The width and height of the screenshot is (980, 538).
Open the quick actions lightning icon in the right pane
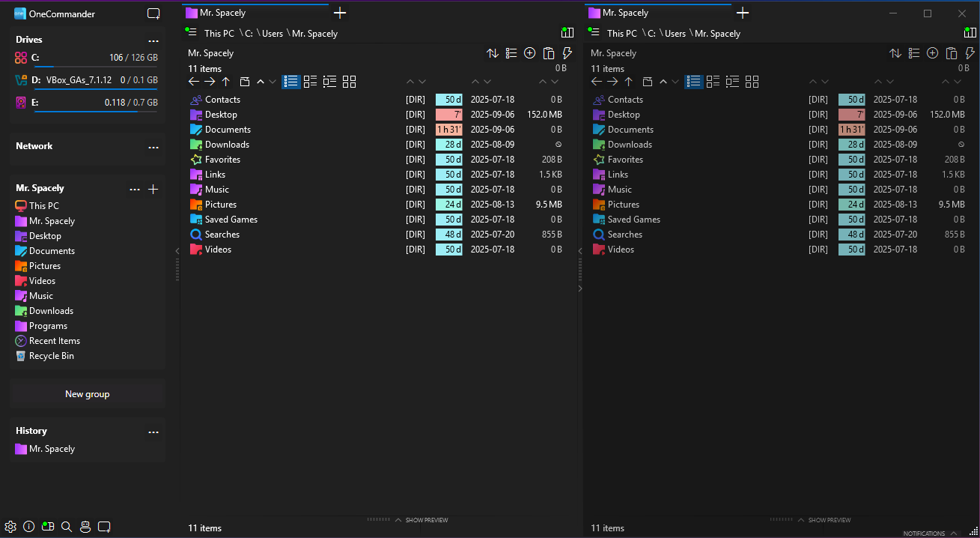click(x=970, y=53)
